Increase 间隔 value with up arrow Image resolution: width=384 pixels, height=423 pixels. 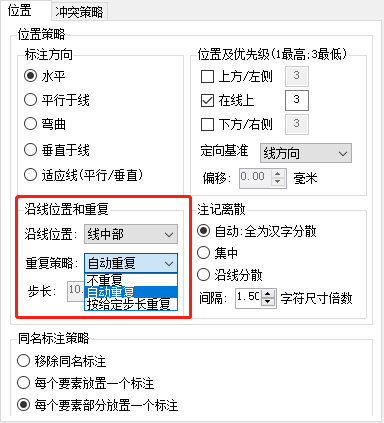[268, 294]
